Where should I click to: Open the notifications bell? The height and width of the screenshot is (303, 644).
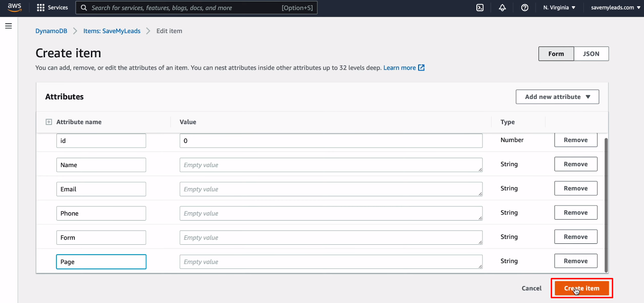502,8
